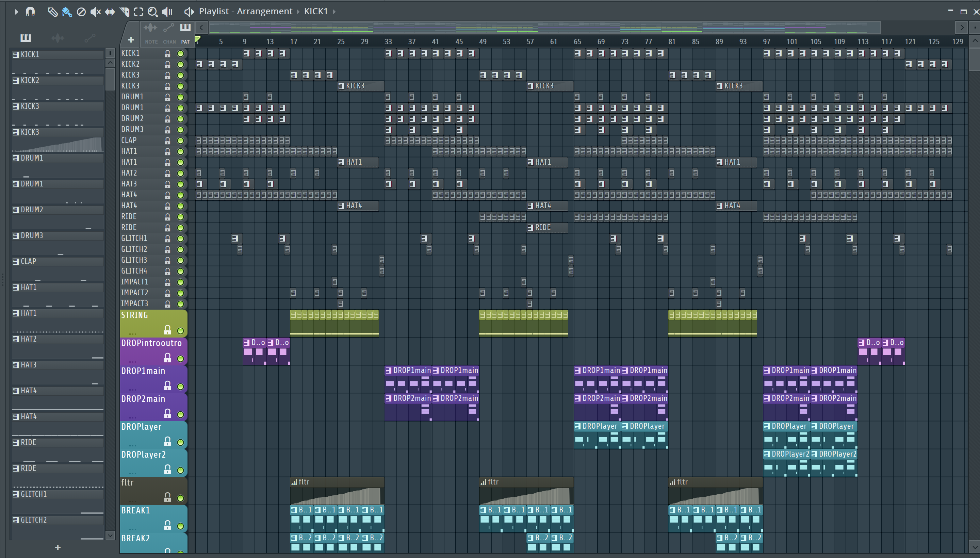Click KICK1 in the title breadcrumb
Screen dimensions: 980x558
click(x=316, y=12)
